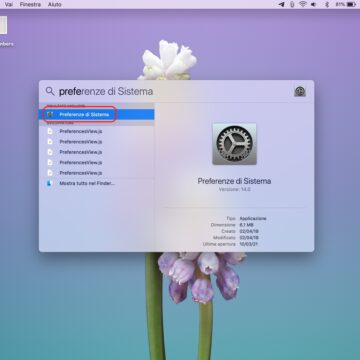Open the Wi-Fi status menu
Image resolution: width=360 pixels, height=360 pixels.
coord(303,4)
